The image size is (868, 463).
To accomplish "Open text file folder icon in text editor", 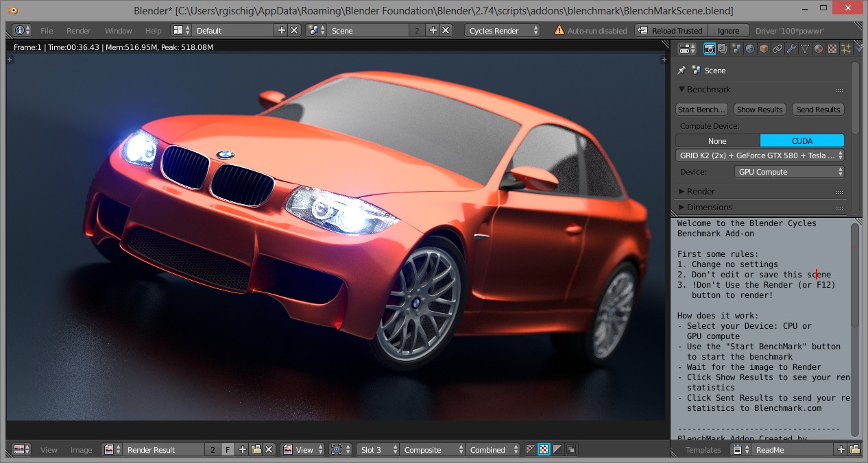I will 854,450.
